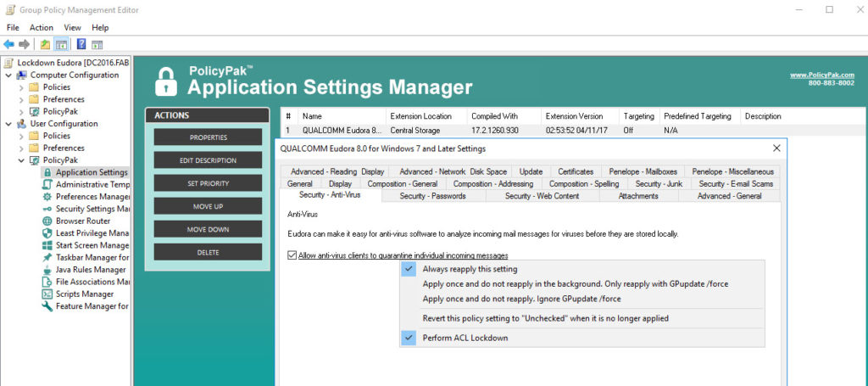Collapse User Configuration tree node
Image resolution: width=868 pixels, height=386 pixels.
[x=8, y=124]
